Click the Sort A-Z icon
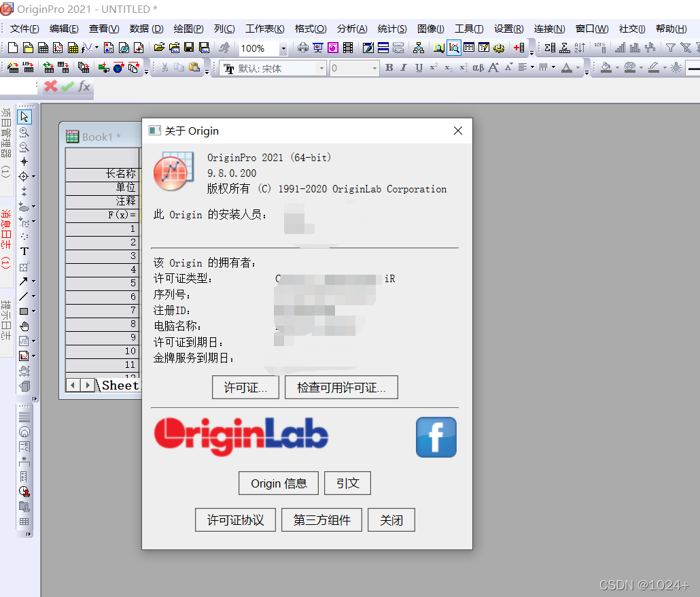 coord(580,48)
